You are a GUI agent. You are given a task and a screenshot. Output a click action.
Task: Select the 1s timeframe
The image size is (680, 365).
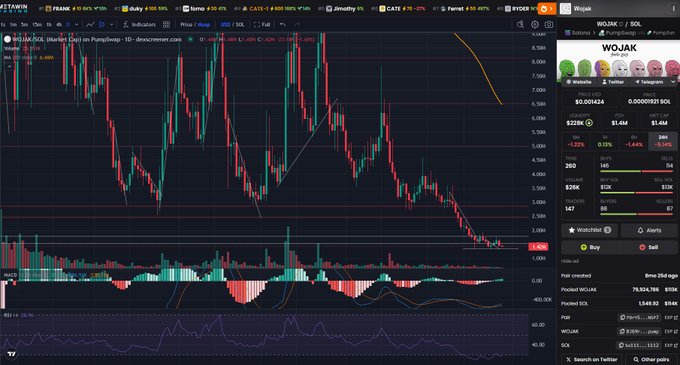pyautogui.click(x=3, y=25)
